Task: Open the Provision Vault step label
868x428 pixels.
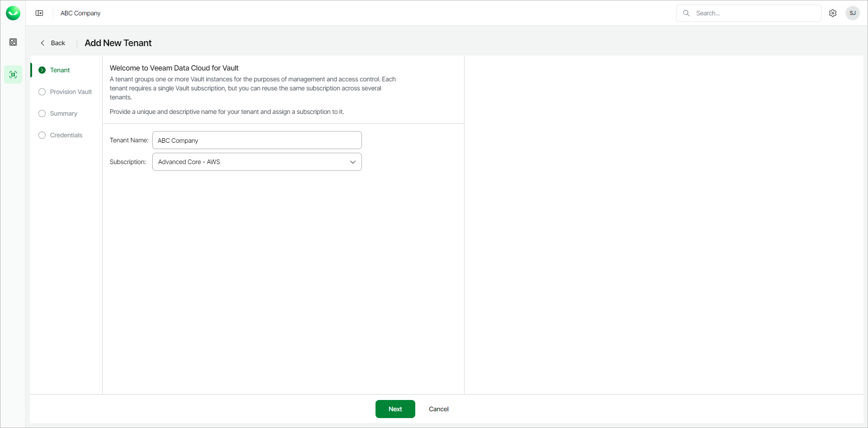Action: pos(71,92)
